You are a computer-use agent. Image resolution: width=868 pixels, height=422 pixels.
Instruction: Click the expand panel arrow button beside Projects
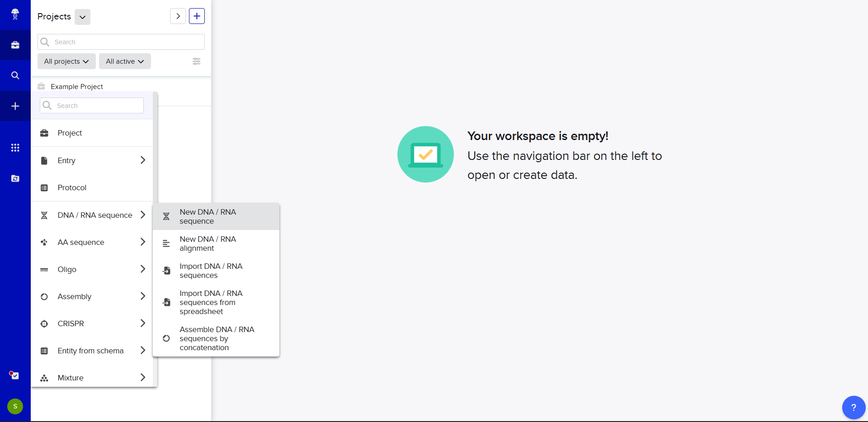pos(178,16)
